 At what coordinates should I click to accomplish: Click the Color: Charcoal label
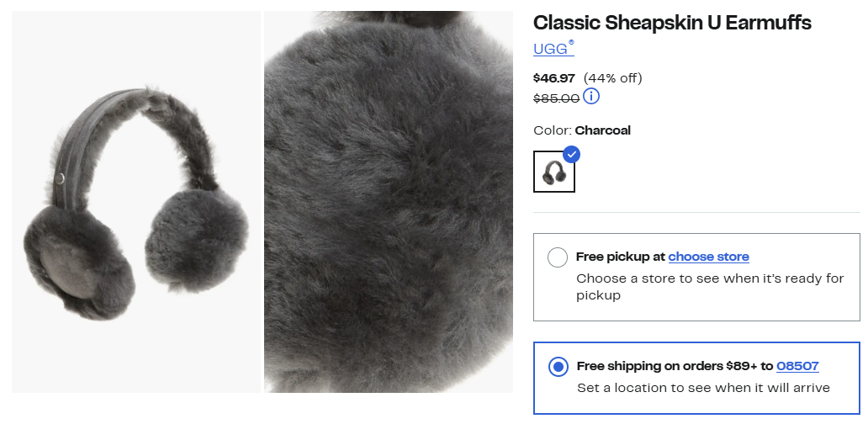tap(582, 130)
